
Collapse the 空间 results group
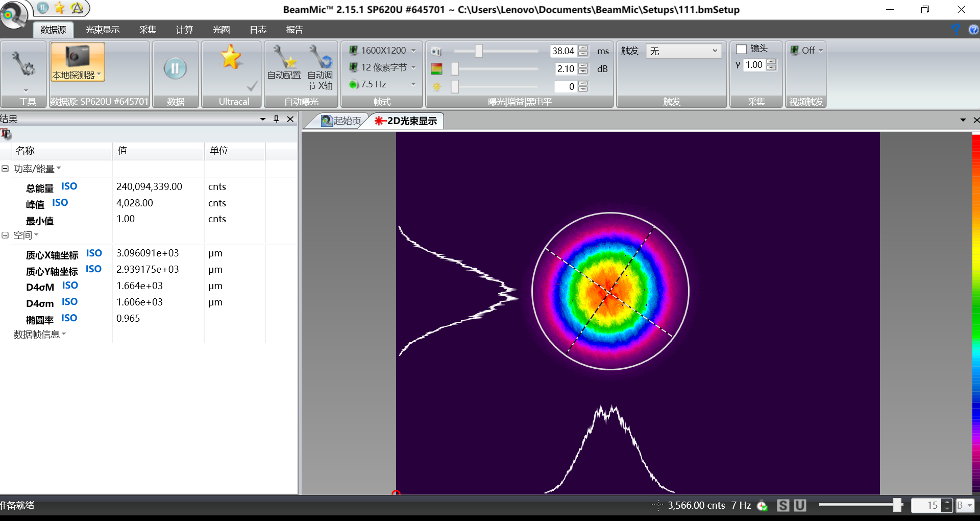(5, 235)
